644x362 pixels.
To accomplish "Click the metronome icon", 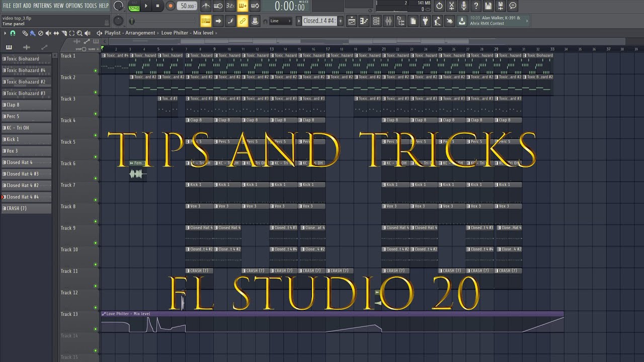I will click(206, 6).
